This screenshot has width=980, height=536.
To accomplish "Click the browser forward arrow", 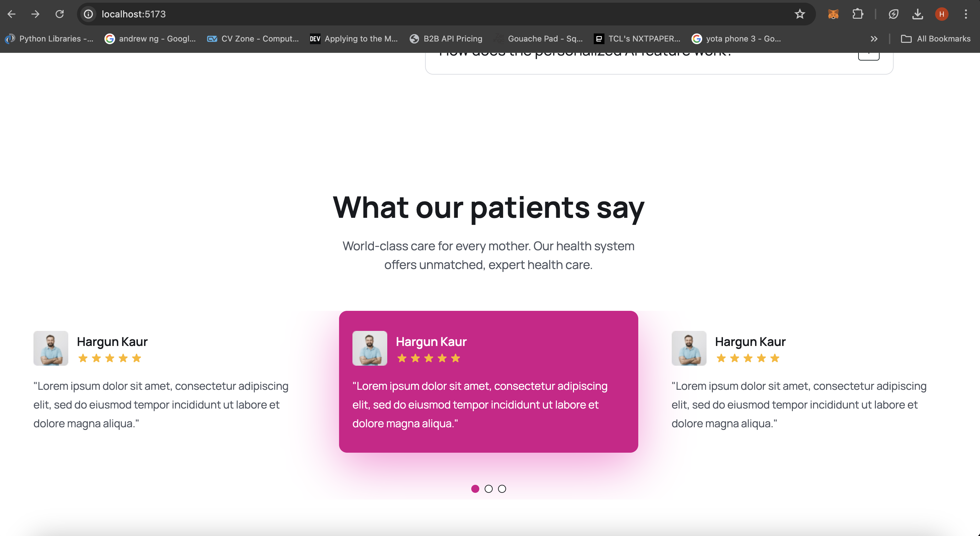I will click(x=35, y=14).
